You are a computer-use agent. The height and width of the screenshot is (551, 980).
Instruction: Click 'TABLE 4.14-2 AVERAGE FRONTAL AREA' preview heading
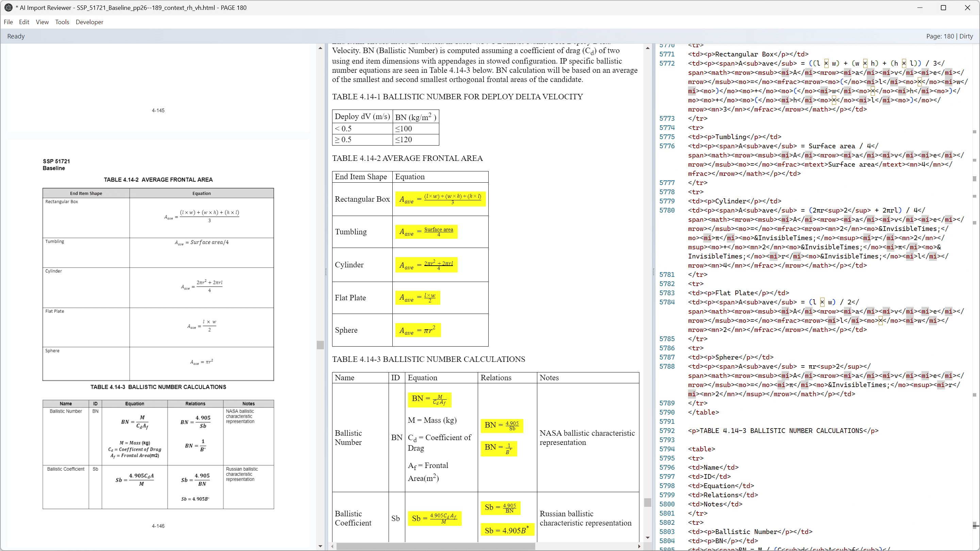click(407, 158)
